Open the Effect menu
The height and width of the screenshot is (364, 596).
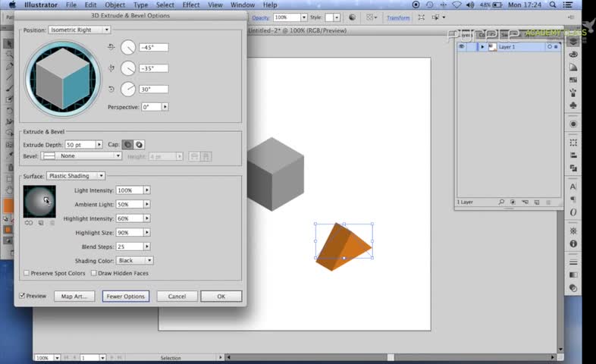pyautogui.click(x=191, y=5)
